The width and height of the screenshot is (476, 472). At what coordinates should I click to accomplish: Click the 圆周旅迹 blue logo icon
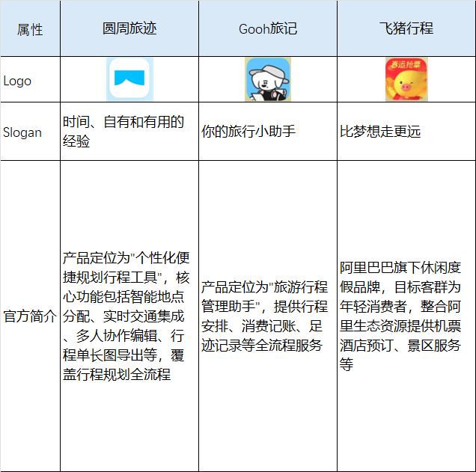[x=129, y=79]
